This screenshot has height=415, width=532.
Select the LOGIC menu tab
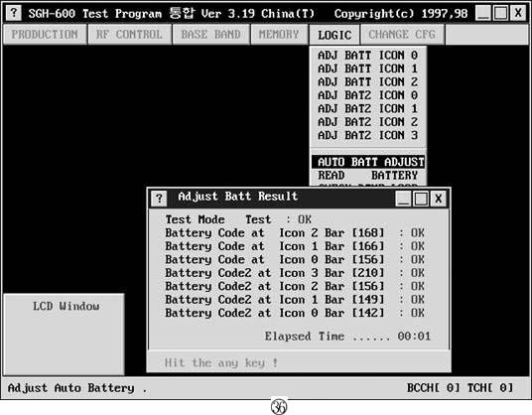[334, 35]
